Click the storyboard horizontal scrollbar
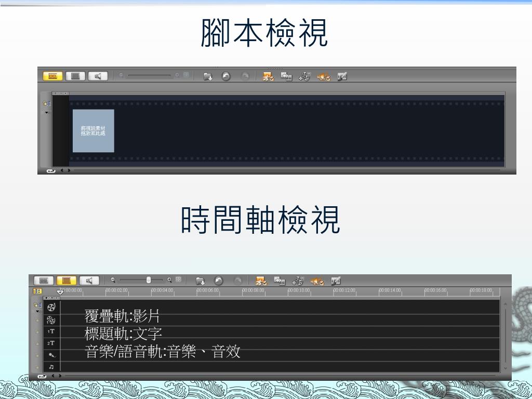Image resolution: width=532 pixels, height=399 pixels. 287,170
